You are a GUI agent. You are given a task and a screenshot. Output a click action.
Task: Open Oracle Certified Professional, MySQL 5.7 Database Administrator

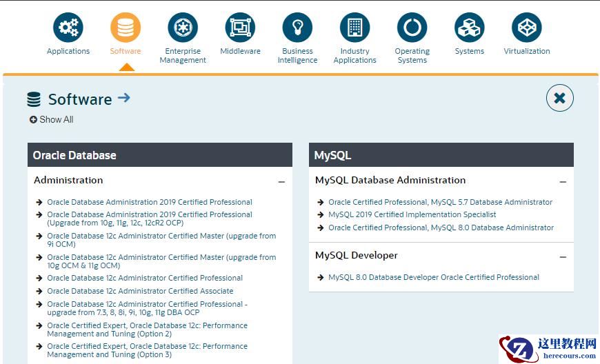point(441,202)
